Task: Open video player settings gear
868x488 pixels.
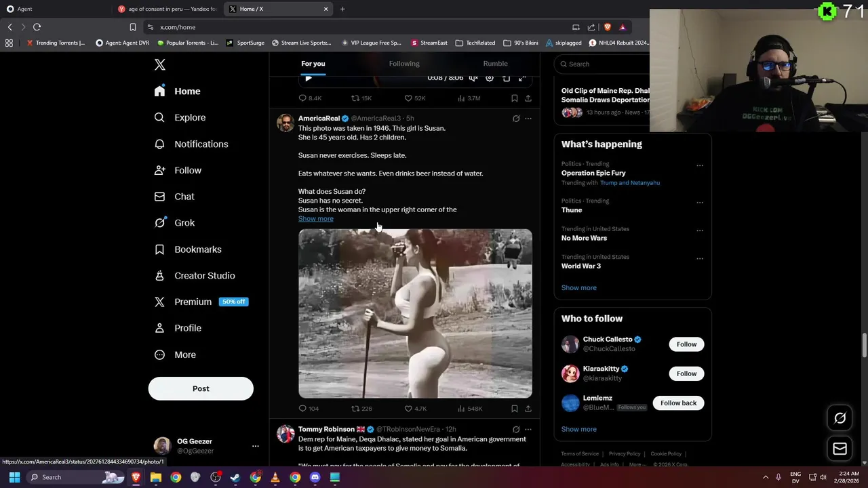Action: (x=490, y=78)
